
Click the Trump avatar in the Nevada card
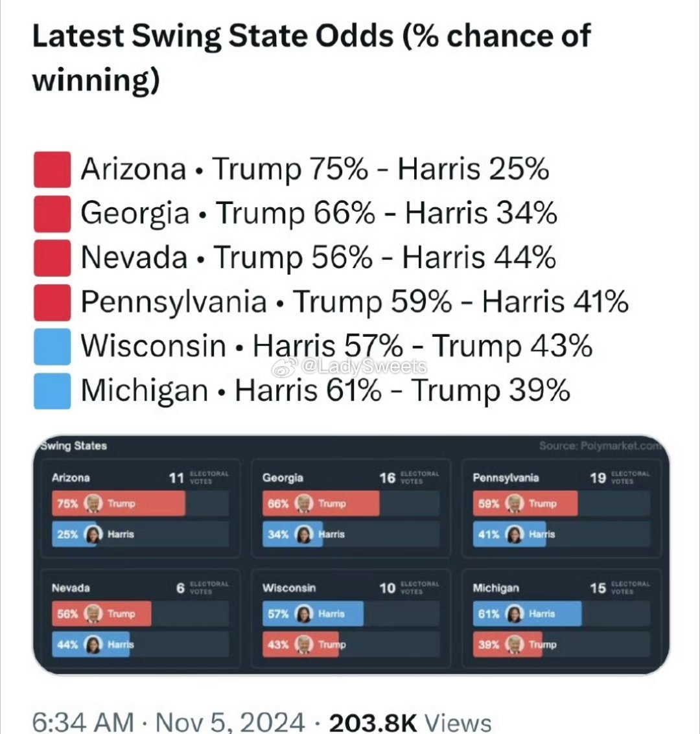(x=94, y=614)
